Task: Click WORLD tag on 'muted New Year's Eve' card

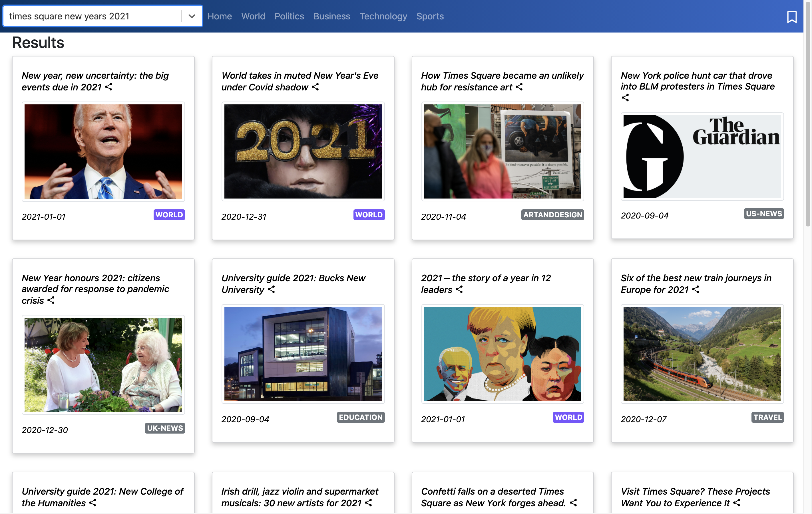Action: point(369,215)
